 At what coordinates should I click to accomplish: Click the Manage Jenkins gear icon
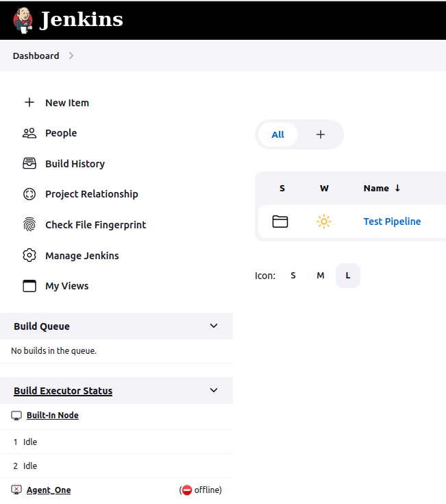coord(29,256)
